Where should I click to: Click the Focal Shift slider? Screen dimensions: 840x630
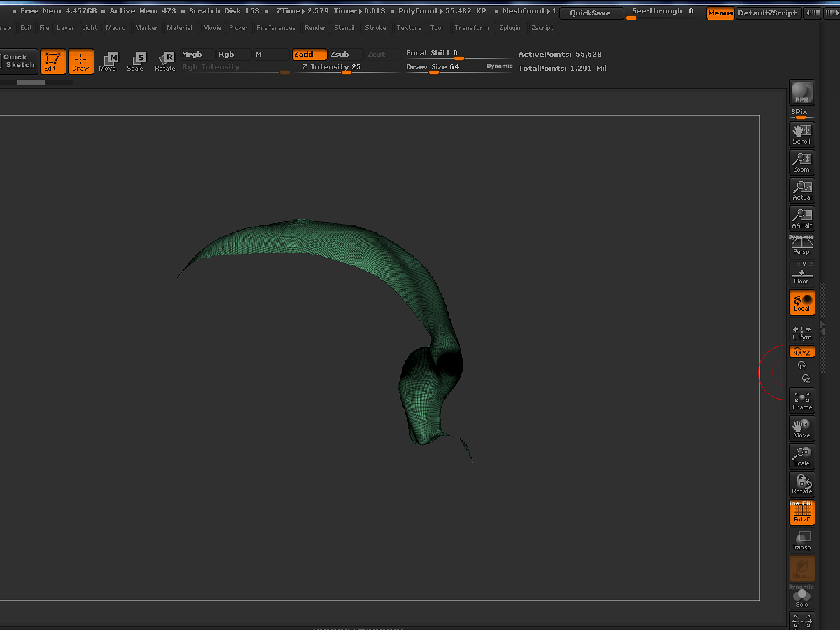point(458,55)
